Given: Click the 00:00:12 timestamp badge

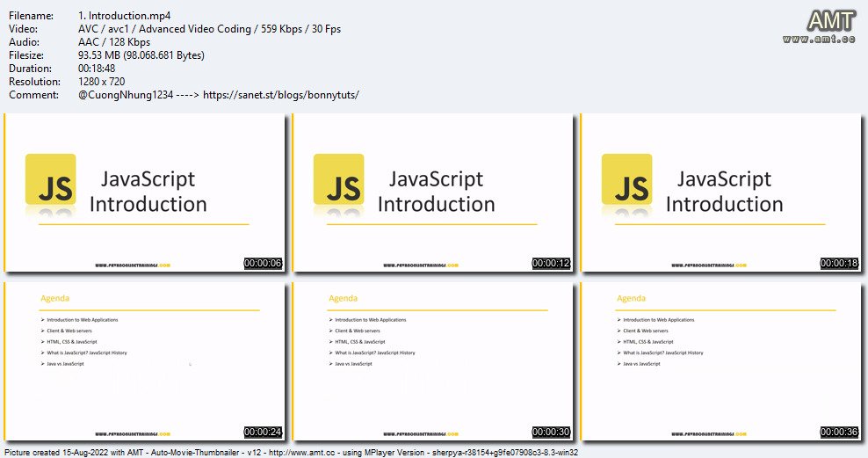Looking at the screenshot, I should 552,263.
